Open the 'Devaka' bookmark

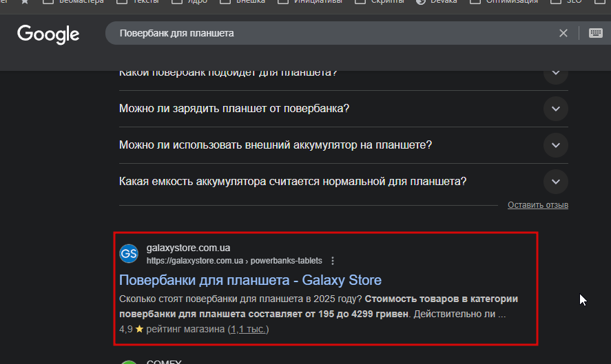click(437, 2)
